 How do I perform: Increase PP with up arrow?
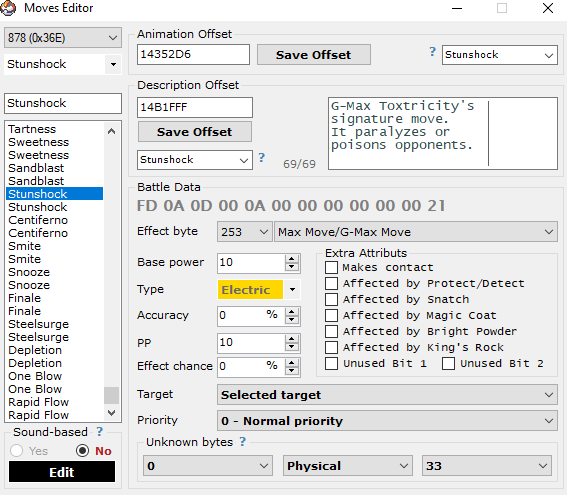pyautogui.click(x=291, y=338)
